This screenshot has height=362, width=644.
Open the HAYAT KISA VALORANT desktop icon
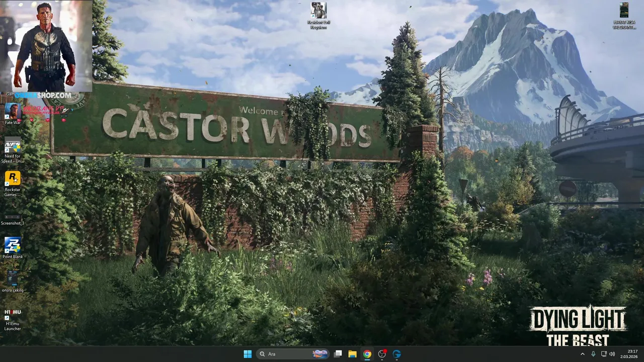(x=624, y=16)
